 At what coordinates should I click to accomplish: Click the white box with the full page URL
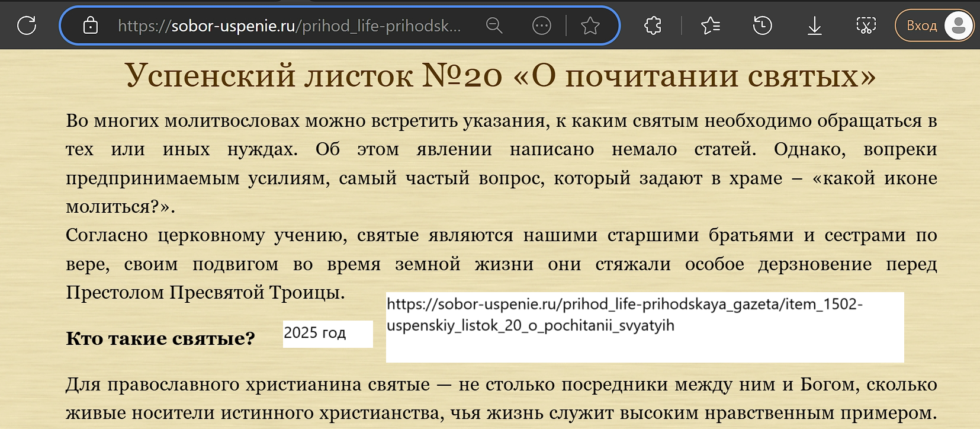[644, 327]
